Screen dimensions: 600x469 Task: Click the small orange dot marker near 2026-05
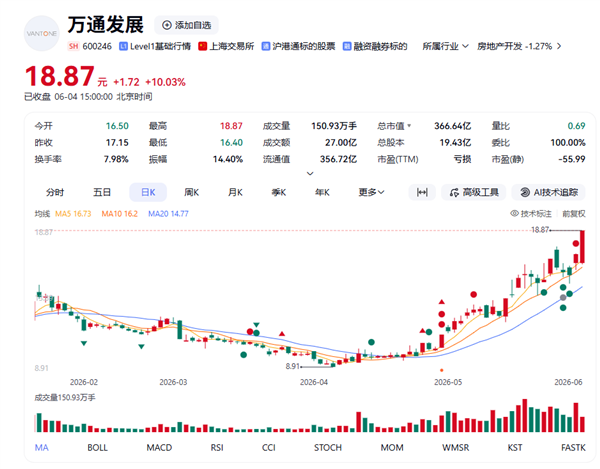click(x=442, y=370)
